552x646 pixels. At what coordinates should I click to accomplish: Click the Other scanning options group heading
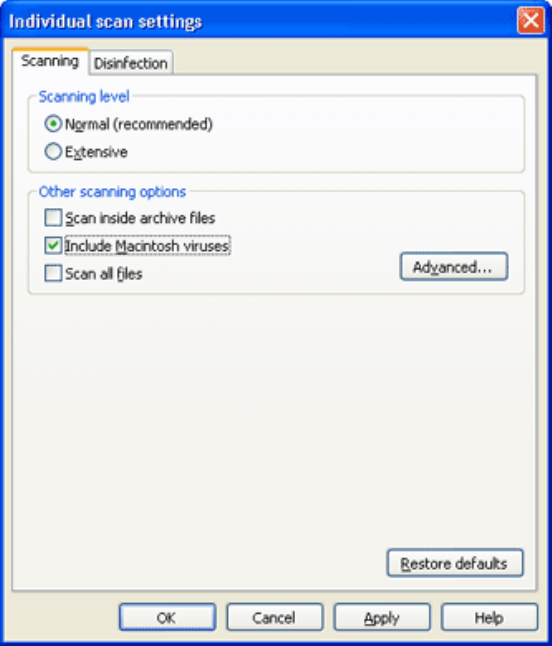pyautogui.click(x=112, y=192)
